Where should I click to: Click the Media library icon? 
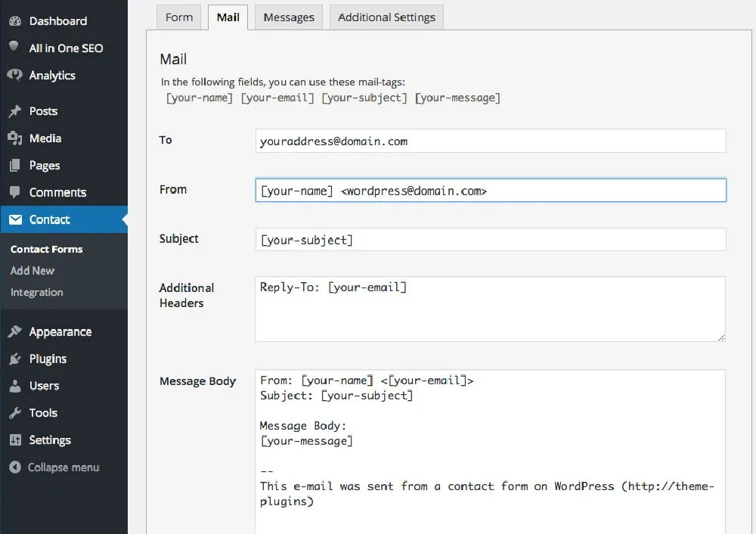pyautogui.click(x=14, y=138)
